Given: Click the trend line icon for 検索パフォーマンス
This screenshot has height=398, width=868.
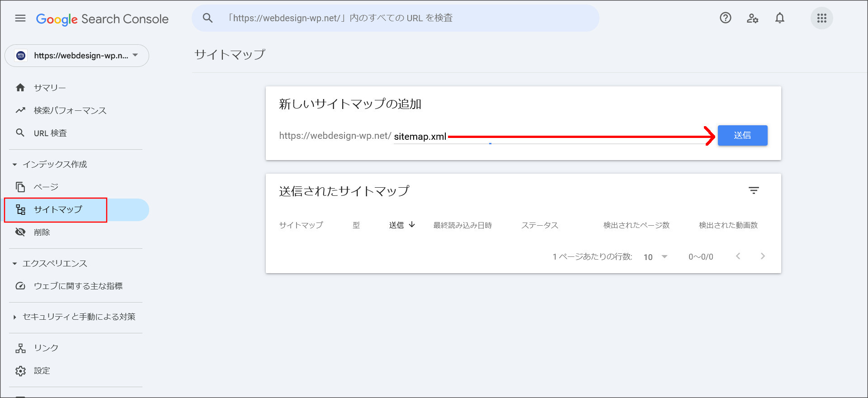Looking at the screenshot, I should pos(20,110).
